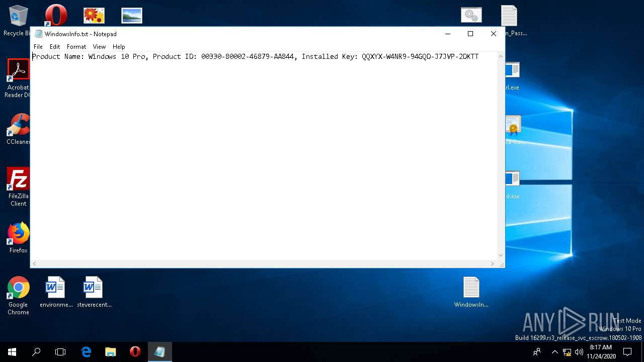
Task: Minimize the Notepad window
Action: coord(447,34)
